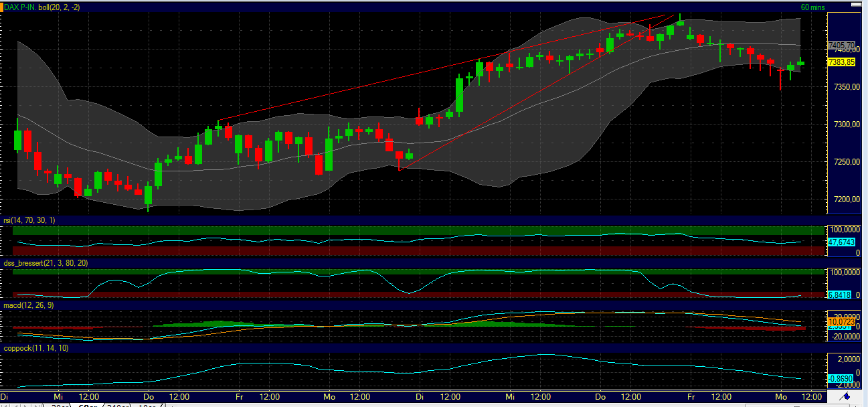Select the DAX P-IN boll chart title
868x407 pixels.
point(41,7)
